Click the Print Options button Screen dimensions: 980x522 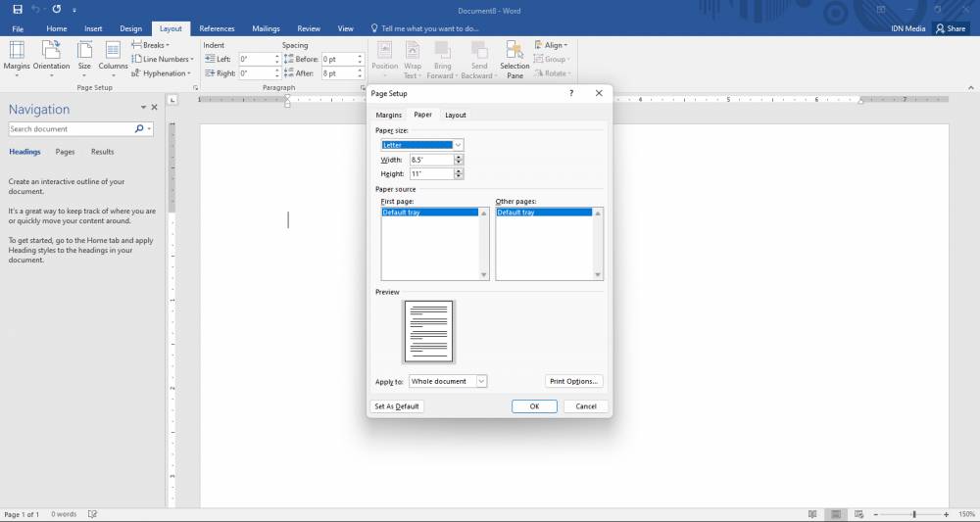coord(573,381)
